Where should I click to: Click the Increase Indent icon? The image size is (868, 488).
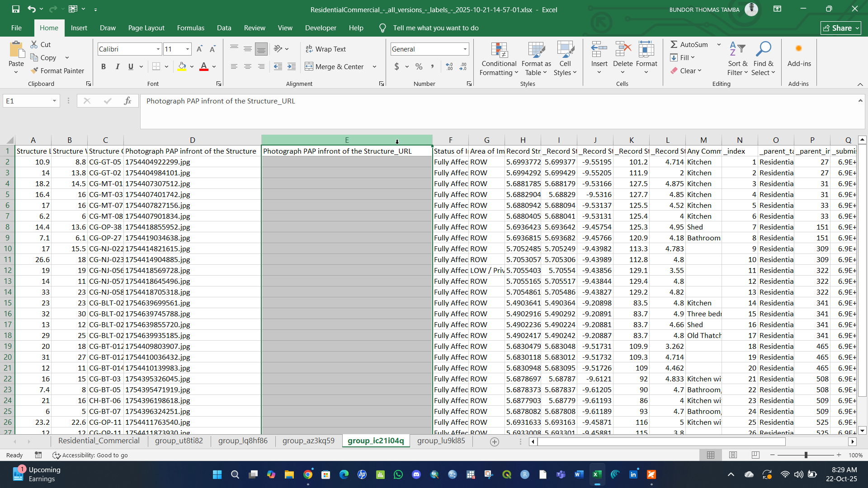(292, 67)
